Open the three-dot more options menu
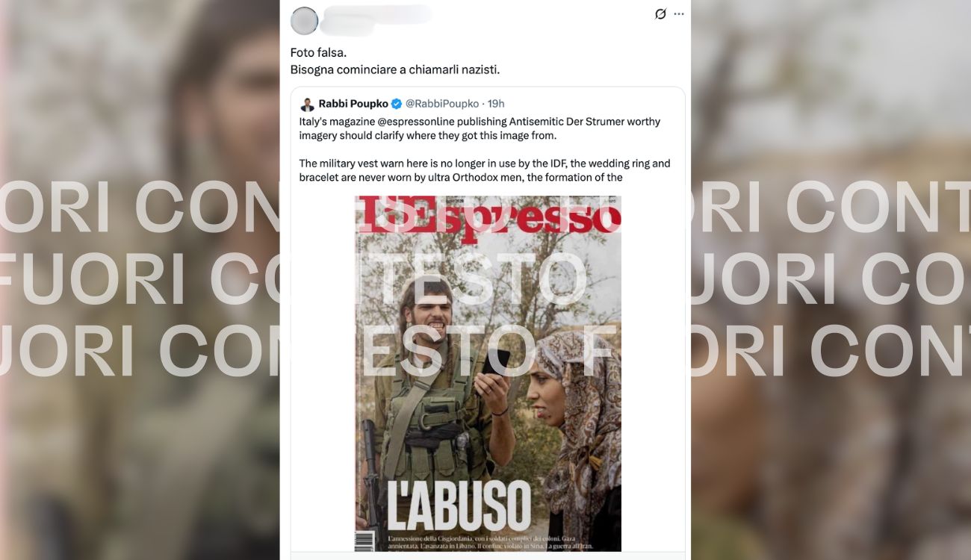971x560 pixels. coord(679,14)
